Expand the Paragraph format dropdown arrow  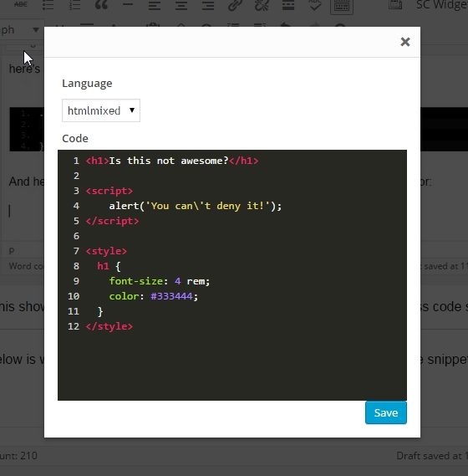pos(36,30)
